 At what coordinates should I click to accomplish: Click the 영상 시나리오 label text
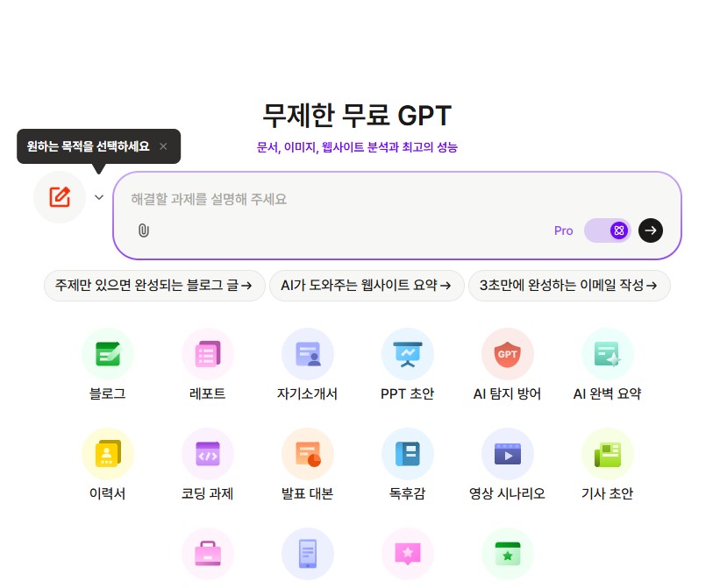pyautogui.click(x=508, y=493)
